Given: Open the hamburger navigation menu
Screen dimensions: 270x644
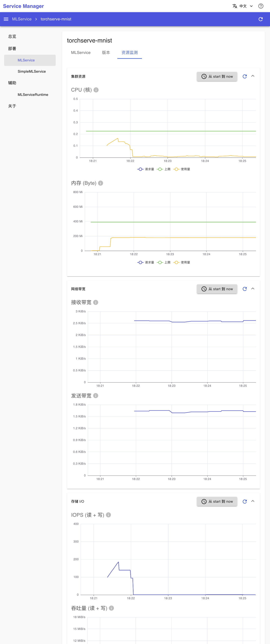Looking at the screenshot, I should 6,19.
